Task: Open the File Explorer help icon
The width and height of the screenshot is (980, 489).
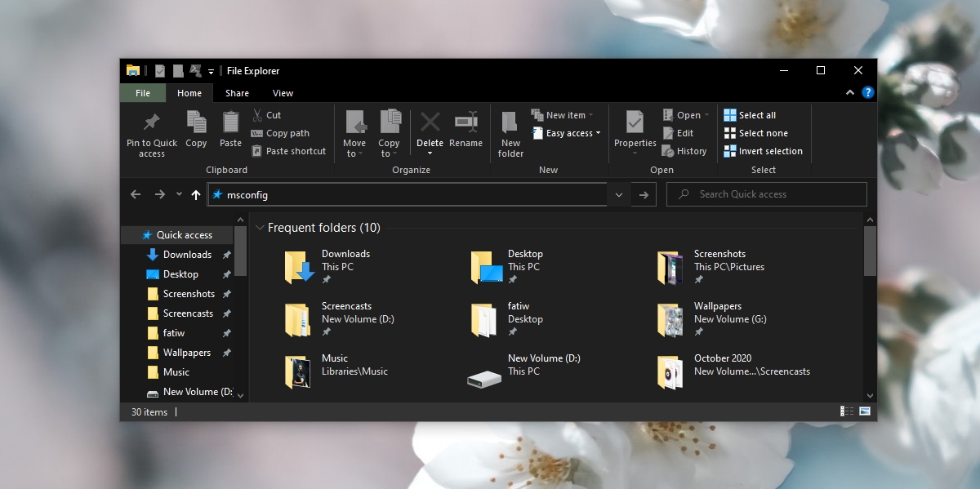Action: click(867, 93)
